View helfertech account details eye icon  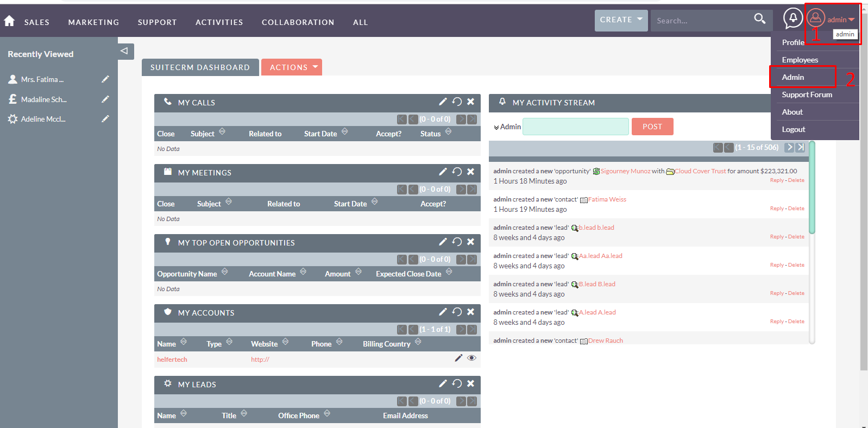click(x=471, y=358)
